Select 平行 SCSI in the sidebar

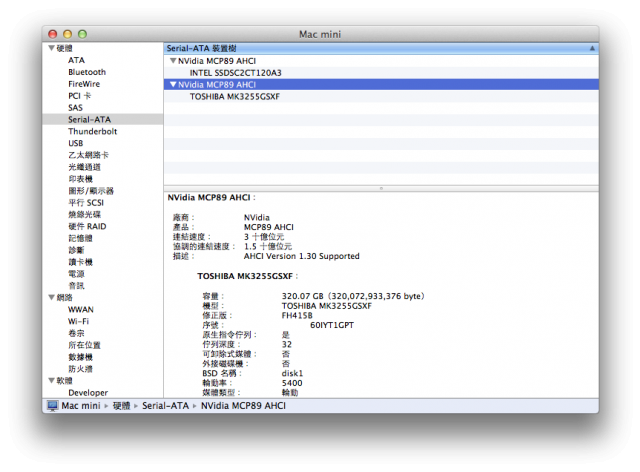click(86, 203)
